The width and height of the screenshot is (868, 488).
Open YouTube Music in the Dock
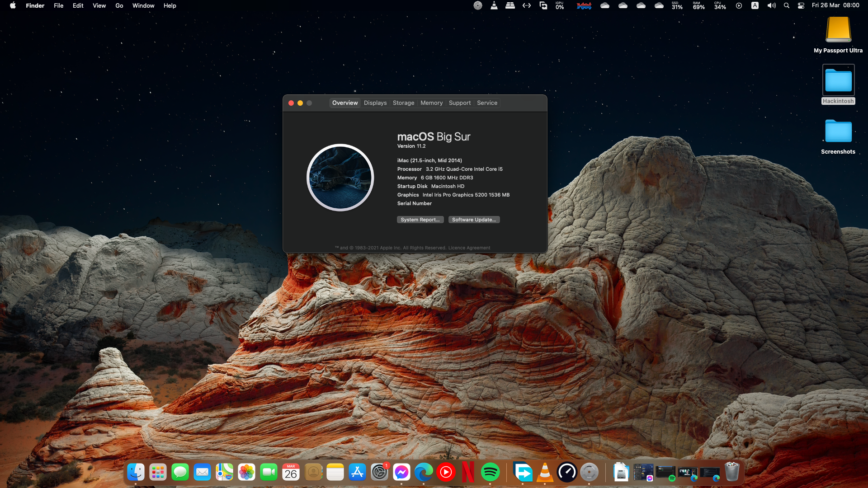pos(446,473)
